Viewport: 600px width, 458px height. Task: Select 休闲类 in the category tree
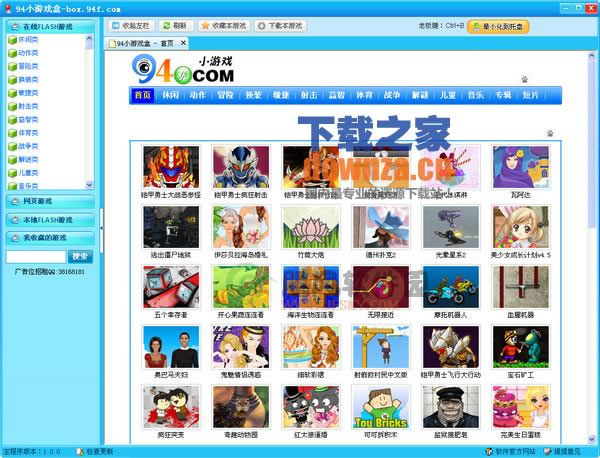(x=30, y=39)
